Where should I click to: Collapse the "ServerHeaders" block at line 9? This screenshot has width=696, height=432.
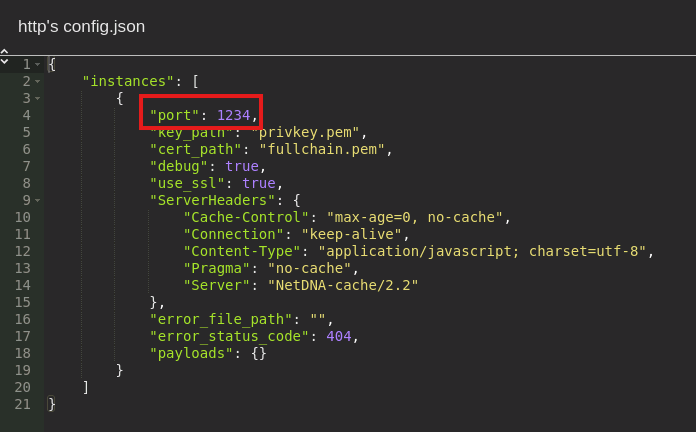pos(37,200)
